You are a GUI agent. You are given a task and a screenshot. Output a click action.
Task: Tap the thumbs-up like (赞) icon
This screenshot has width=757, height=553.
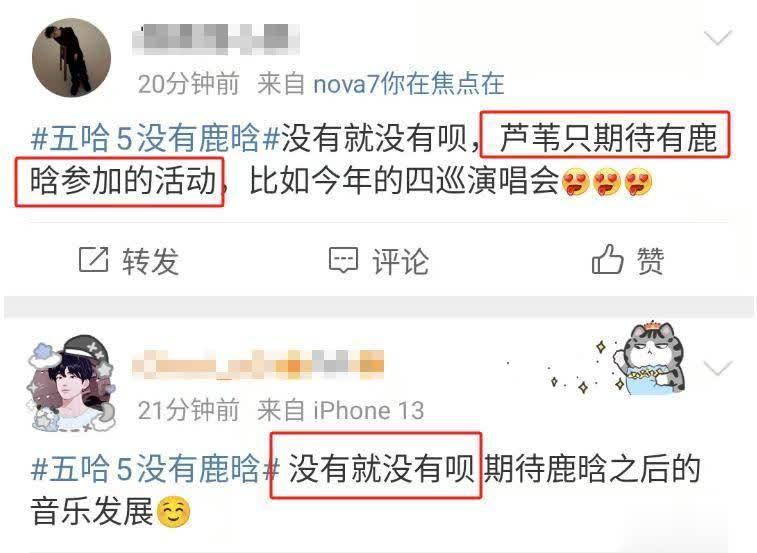click(607, 259)
